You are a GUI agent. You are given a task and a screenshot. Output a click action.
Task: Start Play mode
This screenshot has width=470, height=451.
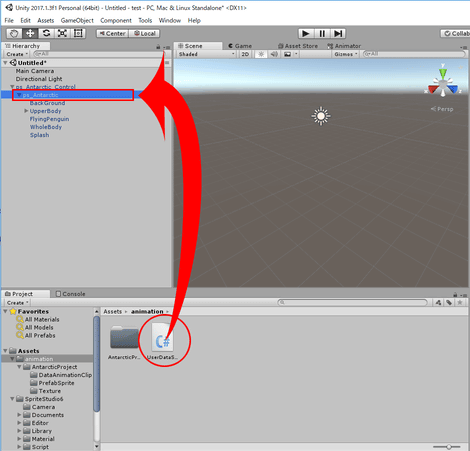(x=305, y=33)
